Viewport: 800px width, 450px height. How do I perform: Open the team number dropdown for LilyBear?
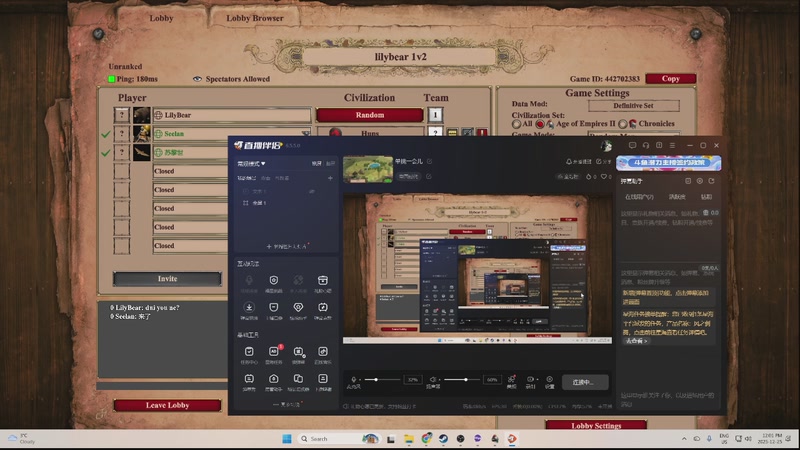[435, 115]
